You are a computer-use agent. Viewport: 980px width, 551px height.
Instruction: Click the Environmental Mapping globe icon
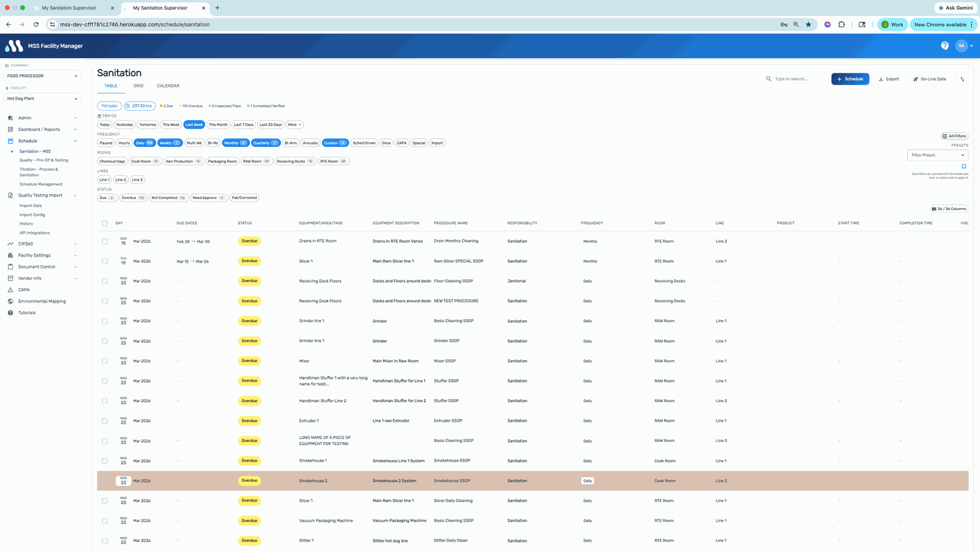(x=10, y=301)
